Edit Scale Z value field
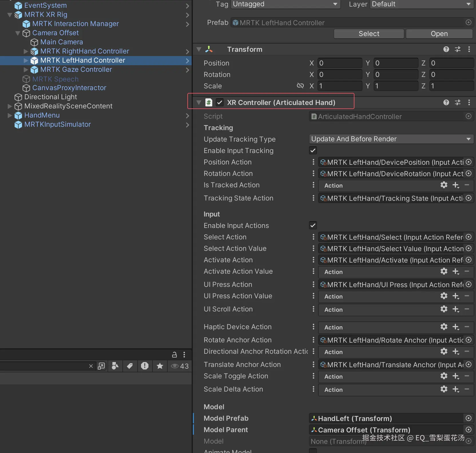This screenshot has height=453, width=476. 452,86
